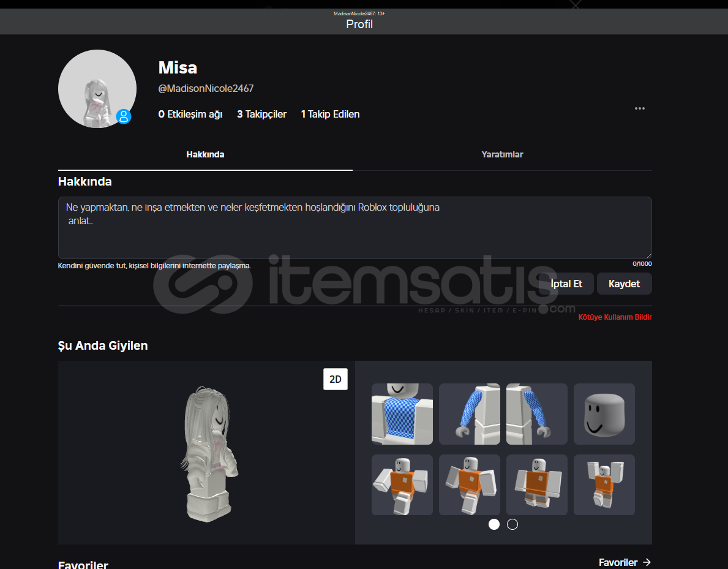The image size is (728, 569).
Task: Open the three-dots profile options menu
Action: coord(639,108)
